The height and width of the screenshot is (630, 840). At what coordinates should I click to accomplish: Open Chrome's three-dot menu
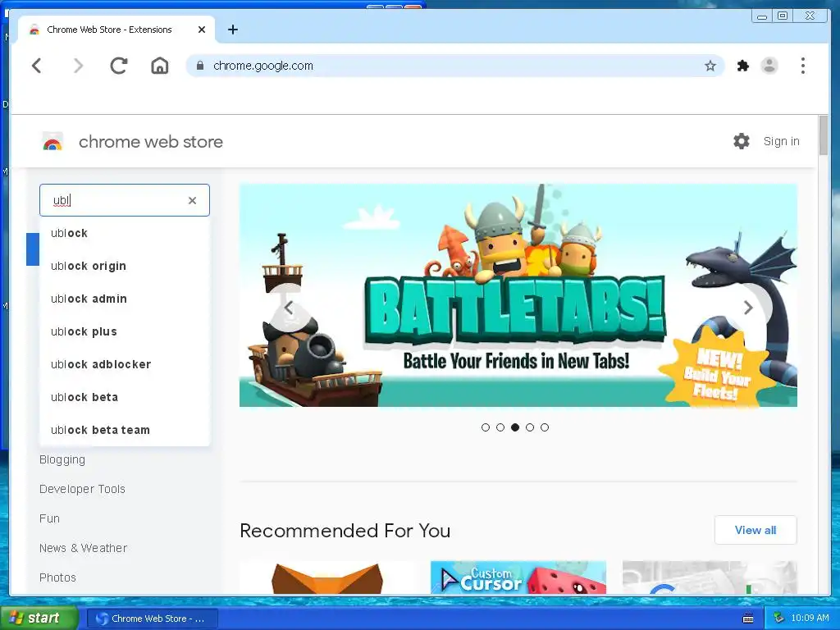[x=802, y=66]
